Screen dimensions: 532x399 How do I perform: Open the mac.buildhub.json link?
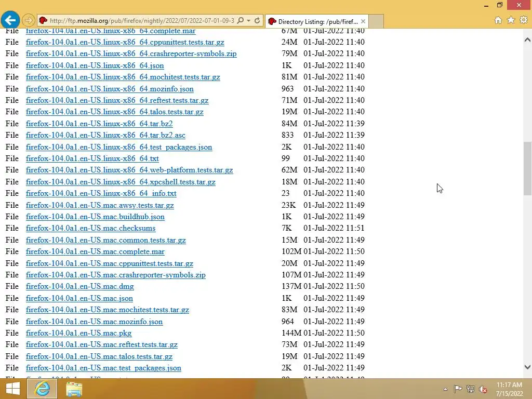click(x=95, y=217)
